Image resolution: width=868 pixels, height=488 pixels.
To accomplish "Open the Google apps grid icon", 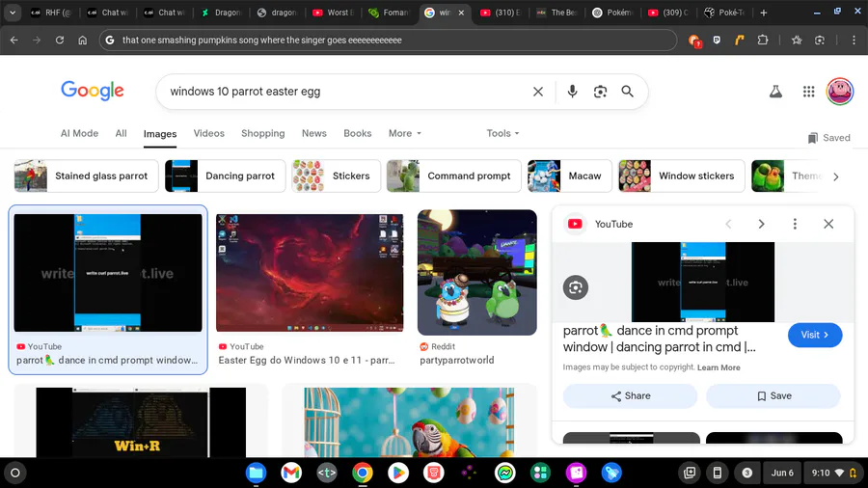I will (x=809, y=92).
